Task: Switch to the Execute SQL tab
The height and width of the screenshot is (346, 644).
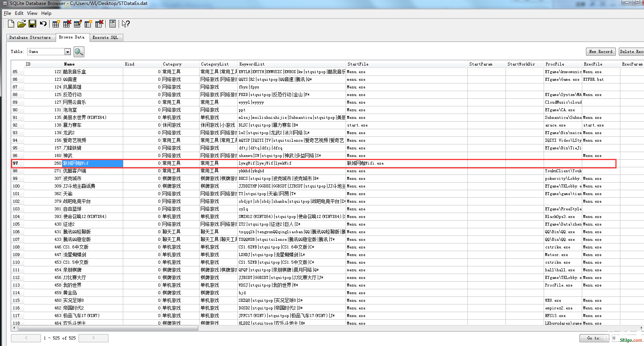Action: click(105, 37)
